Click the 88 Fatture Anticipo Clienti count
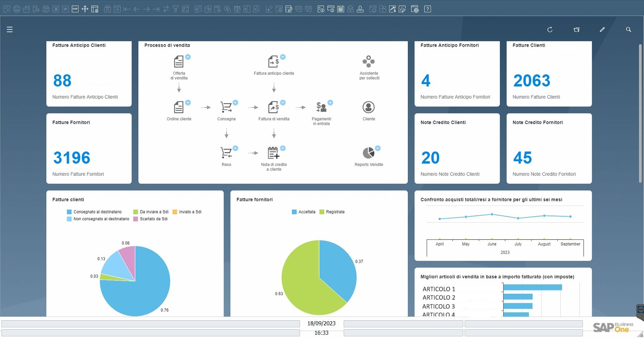644x338 pixels. coord(62,80)
